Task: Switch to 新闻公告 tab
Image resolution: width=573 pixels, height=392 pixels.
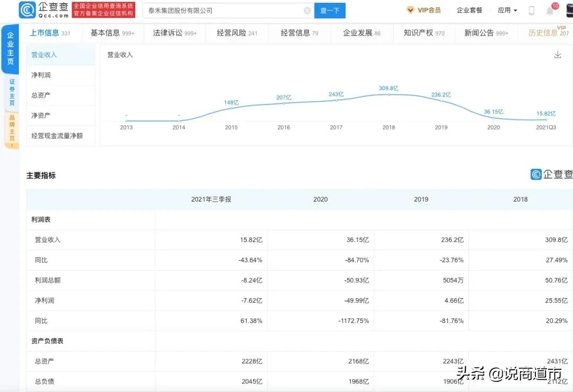Action: [486, 33]
